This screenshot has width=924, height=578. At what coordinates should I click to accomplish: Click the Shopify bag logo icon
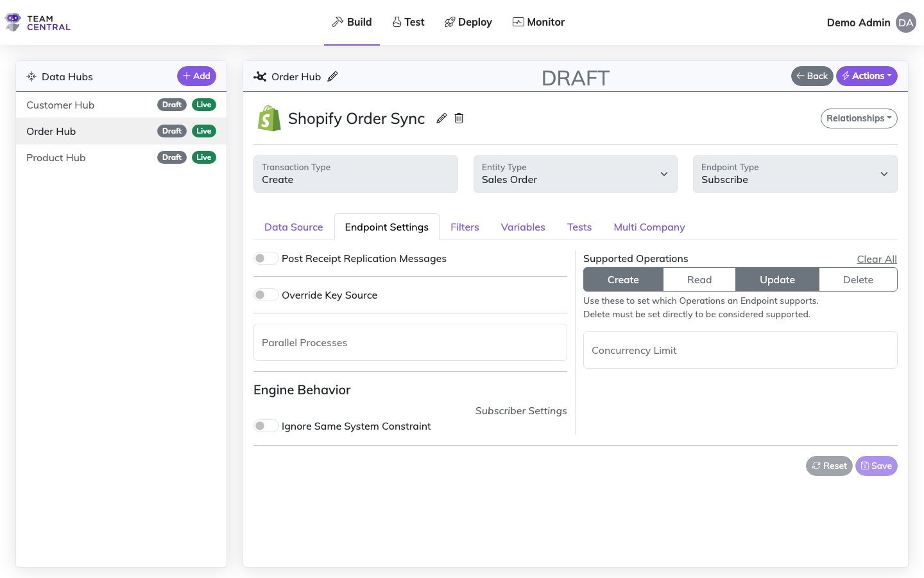[x=269, y=119]
